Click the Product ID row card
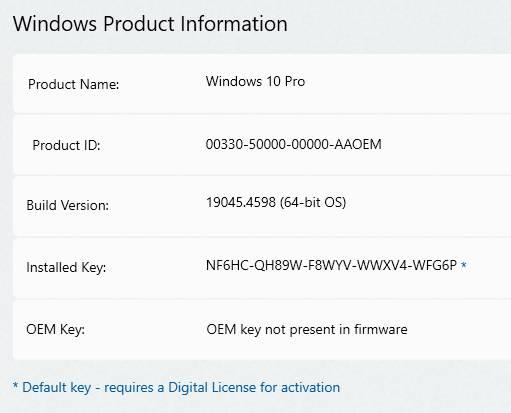Viewport: 511px width, 413px height. pyautogui.click(x=262, y=145)
